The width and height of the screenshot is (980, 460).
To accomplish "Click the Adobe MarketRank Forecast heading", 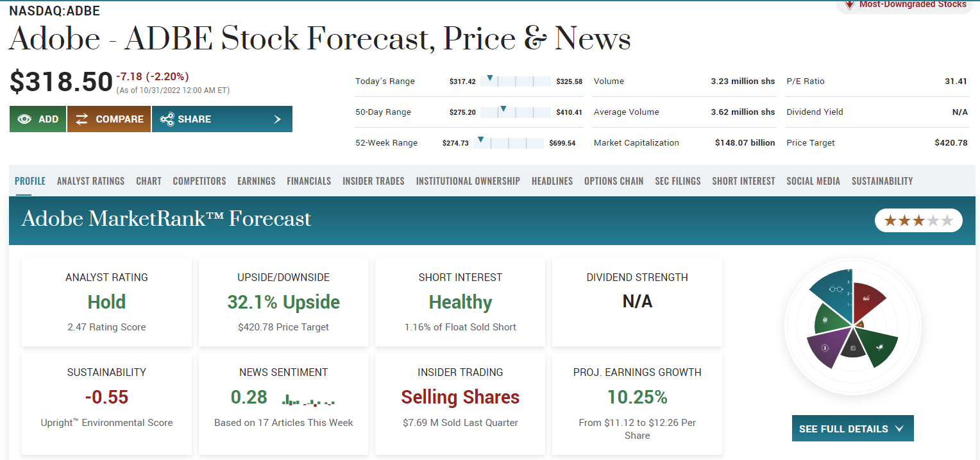I will (x=166, y=219).
